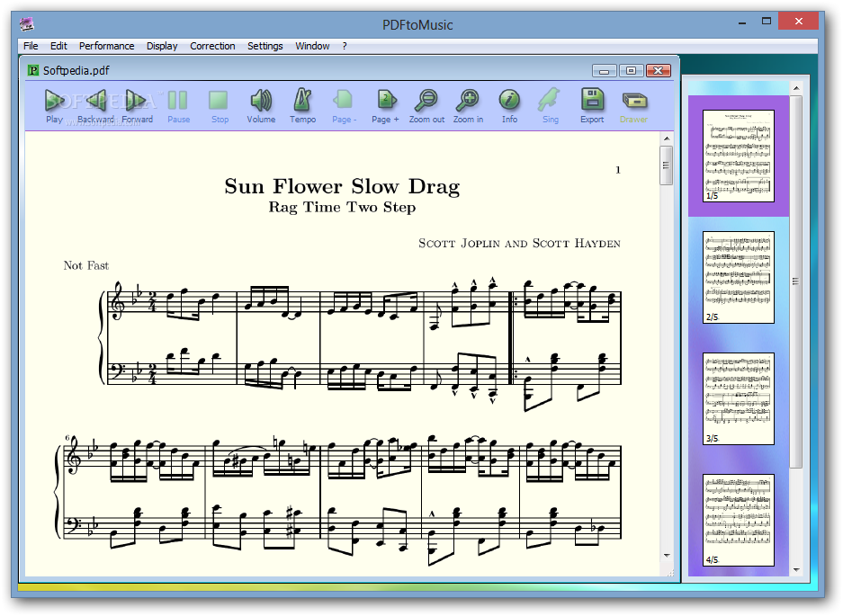This screenshot has width=843, height=616.
Task: Click the score view scrollbar thumb
Action: point(666,165)
